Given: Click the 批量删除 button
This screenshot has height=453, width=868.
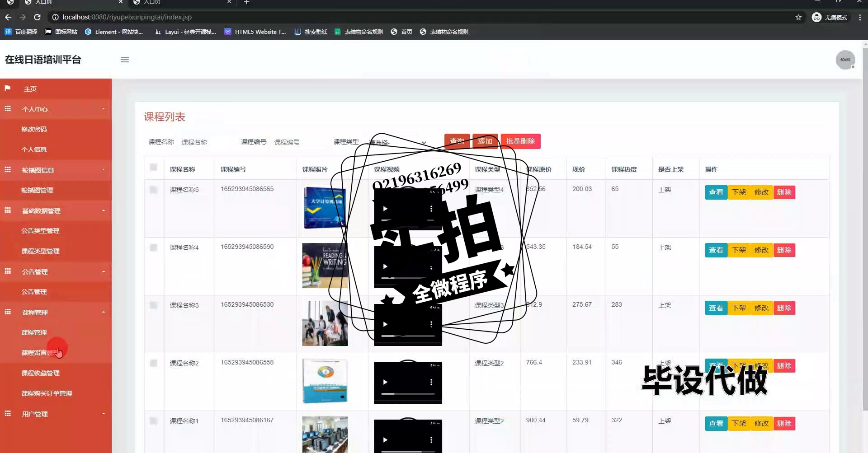Looking at the screenshot, I should pyautogui.click(x=520, y=141).
